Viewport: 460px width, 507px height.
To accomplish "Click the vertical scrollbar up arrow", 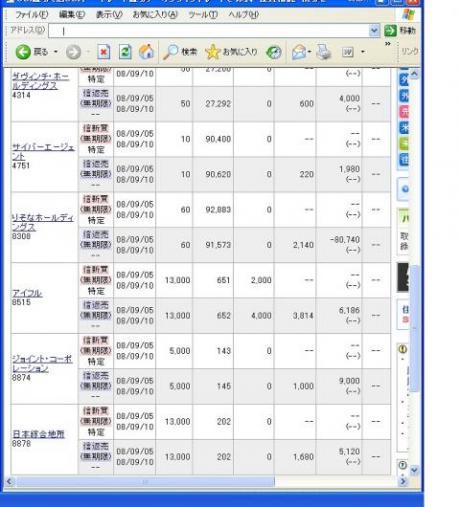I will (x=414, y=73).
